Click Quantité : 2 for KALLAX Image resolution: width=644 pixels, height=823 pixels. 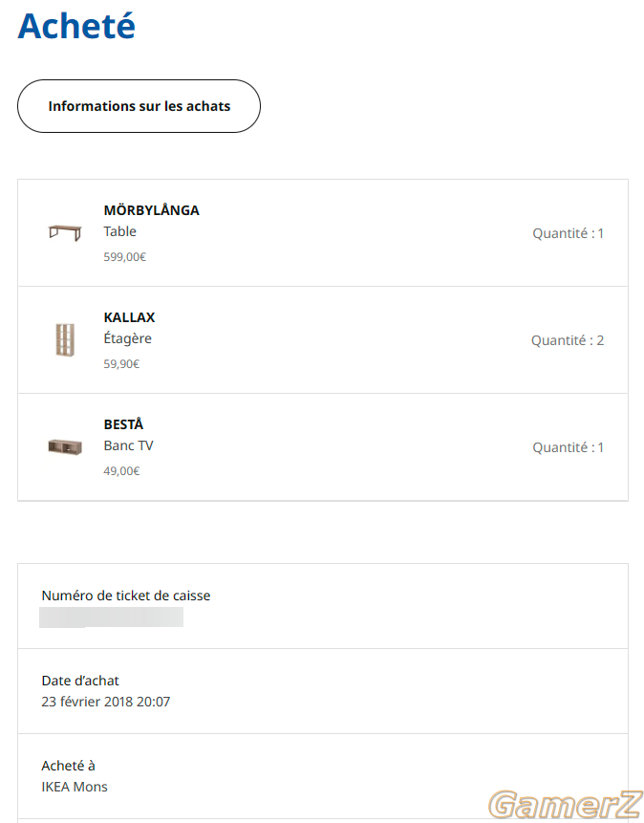point(568,340)
